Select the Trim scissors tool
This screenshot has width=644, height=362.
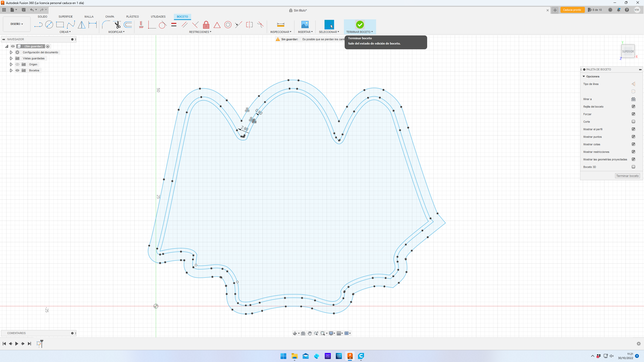pyautogui.click(x=117, y=25)
